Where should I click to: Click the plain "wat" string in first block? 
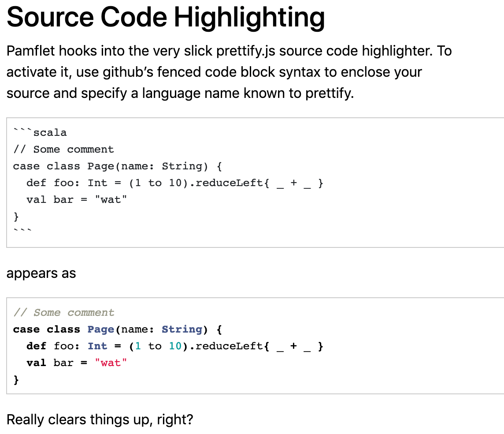tap(111, 199)
